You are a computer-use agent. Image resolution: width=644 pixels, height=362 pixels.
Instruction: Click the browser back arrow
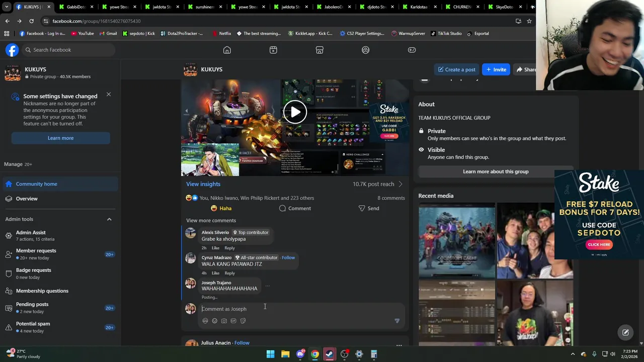pyautogui.click(x=7, y=21)
